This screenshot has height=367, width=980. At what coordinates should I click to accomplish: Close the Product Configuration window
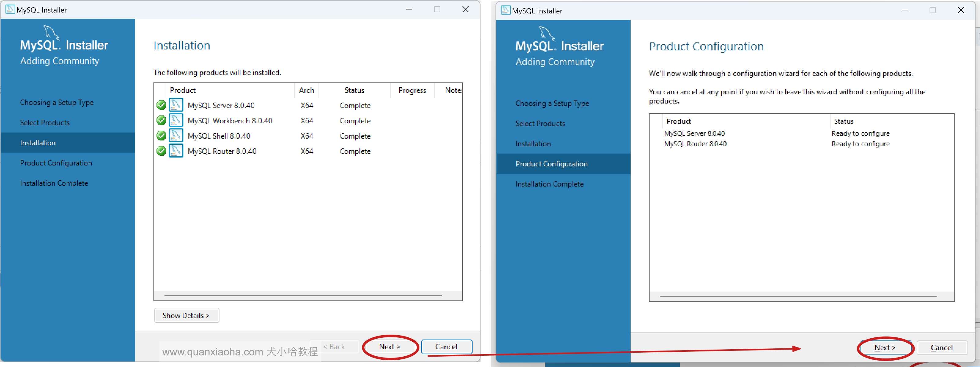tap(961, 10)
